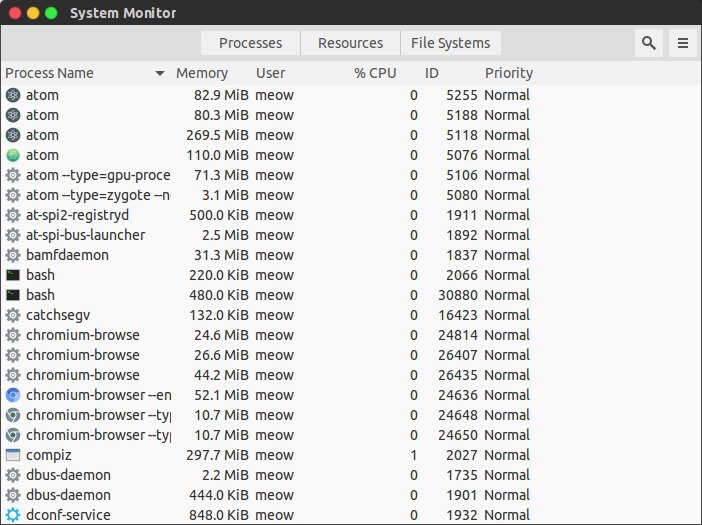Sort processes by Priority column header
Image resolution: width=702 pixels, height=525 pixels.
coord(509,73)
